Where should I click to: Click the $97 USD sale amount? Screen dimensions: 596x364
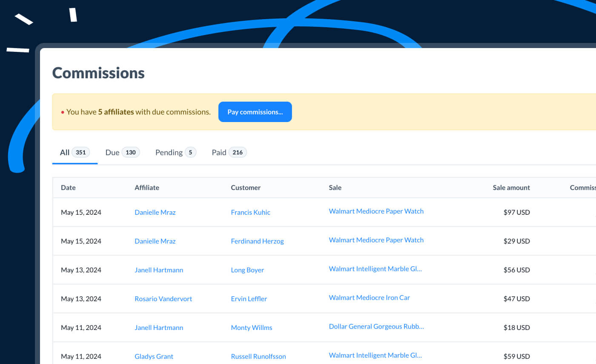point(516,212)
